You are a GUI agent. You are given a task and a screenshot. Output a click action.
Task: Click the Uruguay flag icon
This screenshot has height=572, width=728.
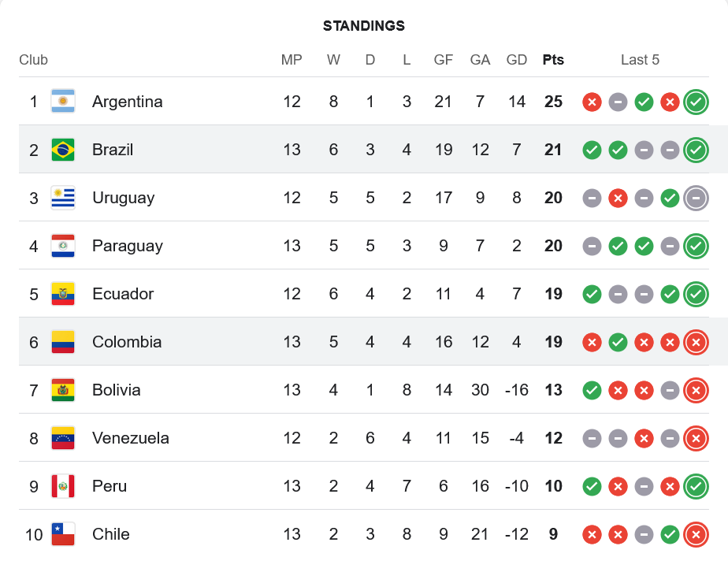coord(63,198)
